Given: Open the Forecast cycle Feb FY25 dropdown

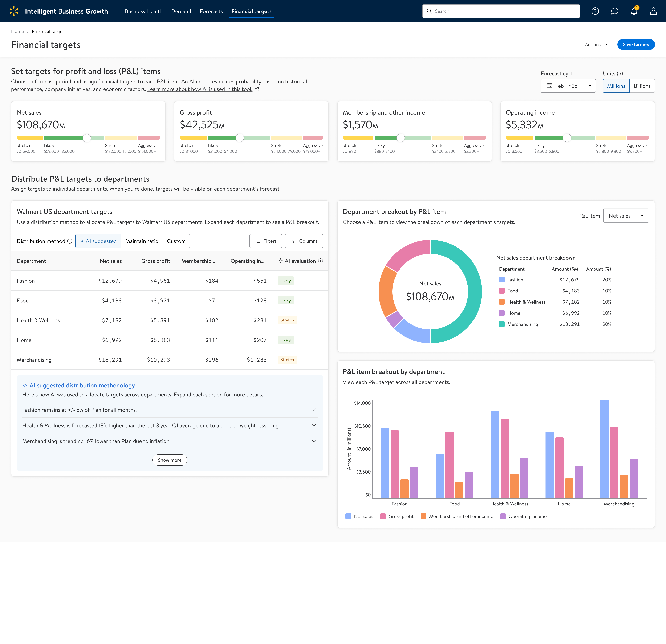Looking at the screenshot, I should 568,86.
